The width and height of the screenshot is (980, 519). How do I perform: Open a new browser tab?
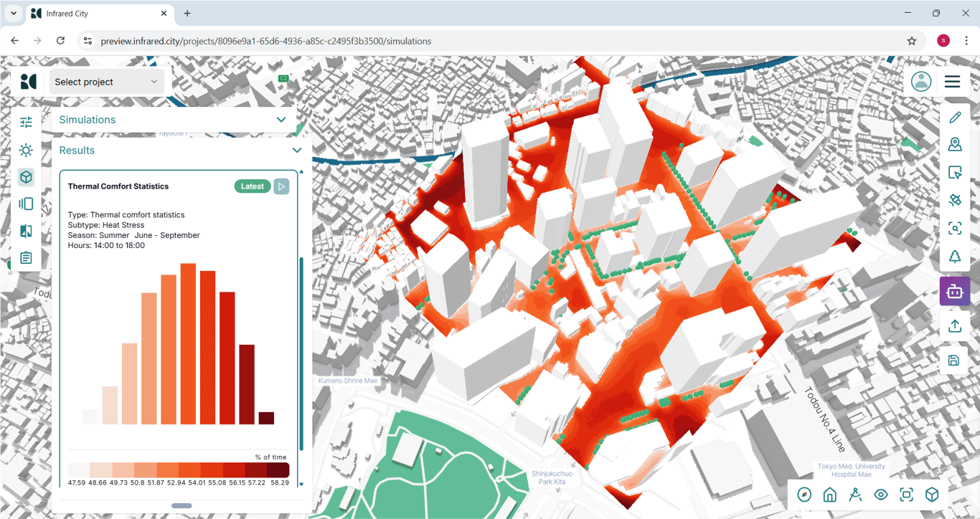[x=187, y=14]
